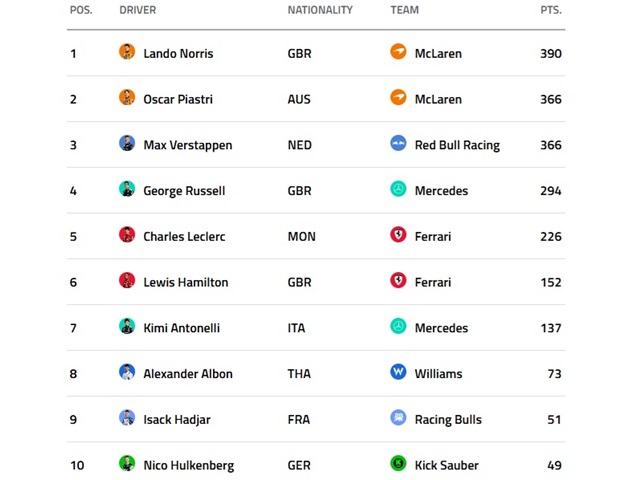Click McLaren logo in Oscar Piastri row
Image resolution: width=640 pixels, height=480 pixels.
(x=398, y=98)
